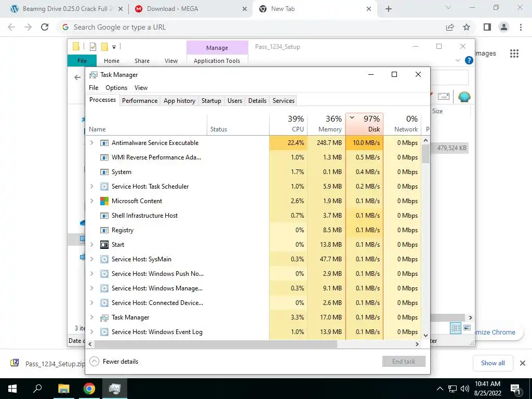
Task: Open the Chrome profile avatar icon
Action: click(504, 27)
